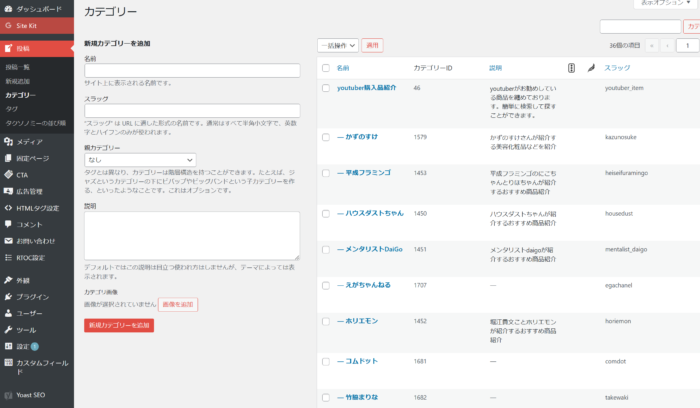Click into the description textarea
700x408 pixels.
(x=192, y=236)
